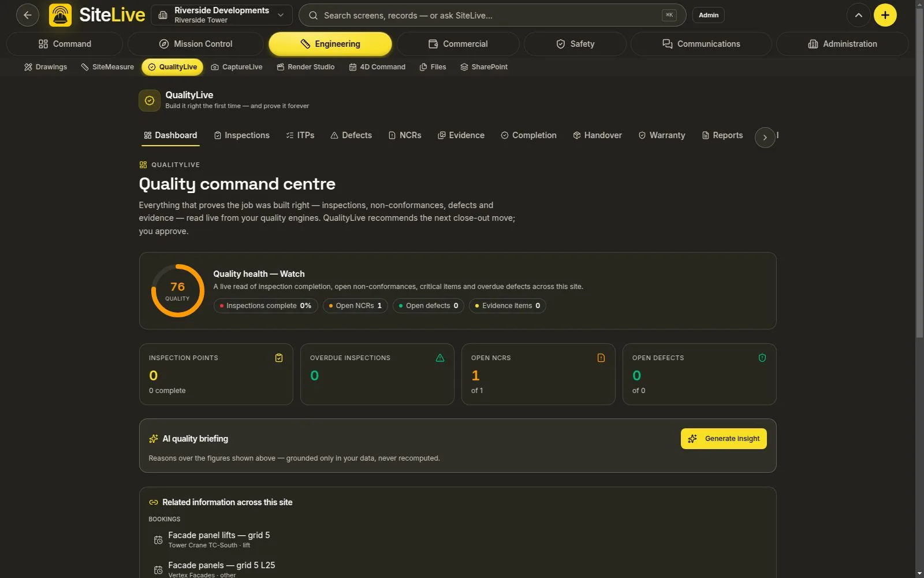Switch to the Completion tab
The height and width of the screenshot is (578, 924).
coord(528,135)
